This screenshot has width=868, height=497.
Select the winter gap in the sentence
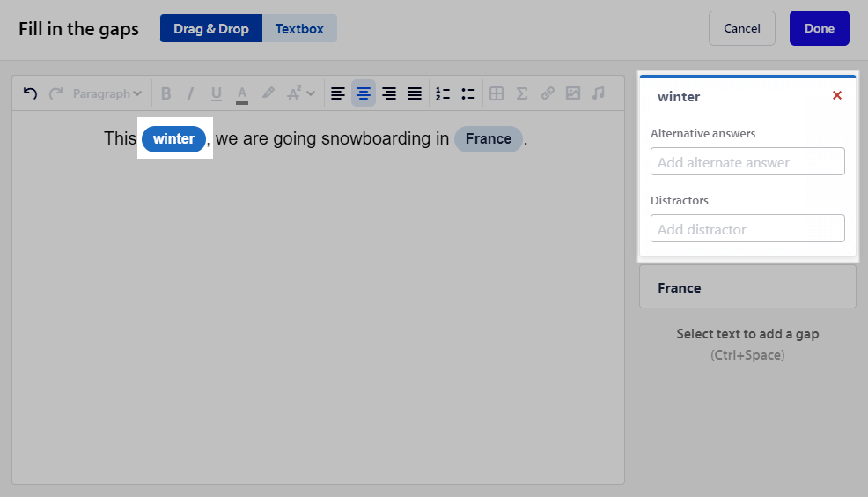point(173,138)
